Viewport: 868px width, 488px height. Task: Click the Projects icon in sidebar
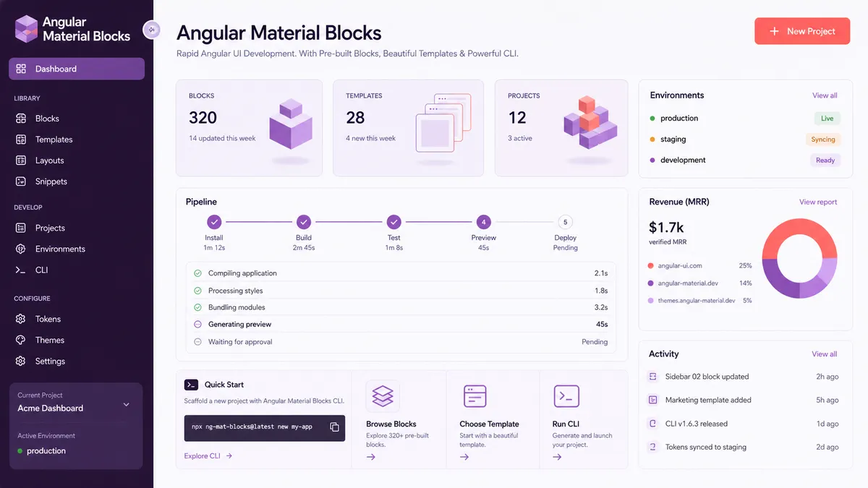pyautogui.click(x=21, y=228)
